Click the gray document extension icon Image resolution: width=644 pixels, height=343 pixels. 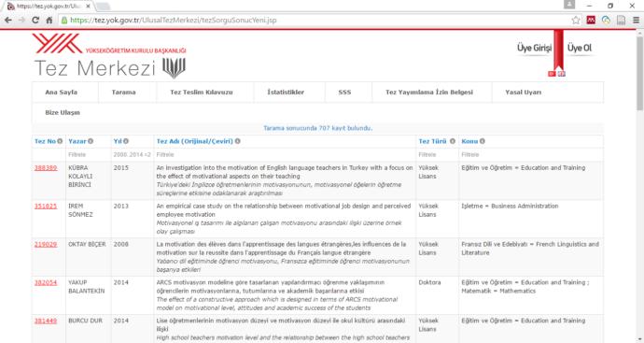click(621, 20)
